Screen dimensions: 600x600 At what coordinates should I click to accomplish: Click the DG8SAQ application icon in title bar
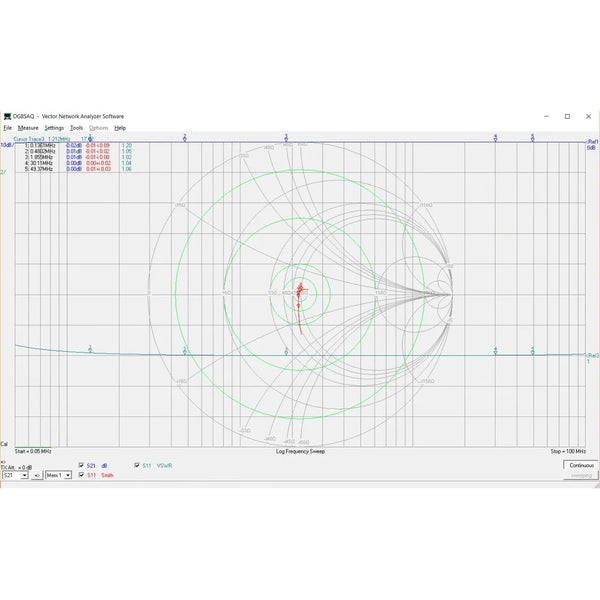(7, 116)
